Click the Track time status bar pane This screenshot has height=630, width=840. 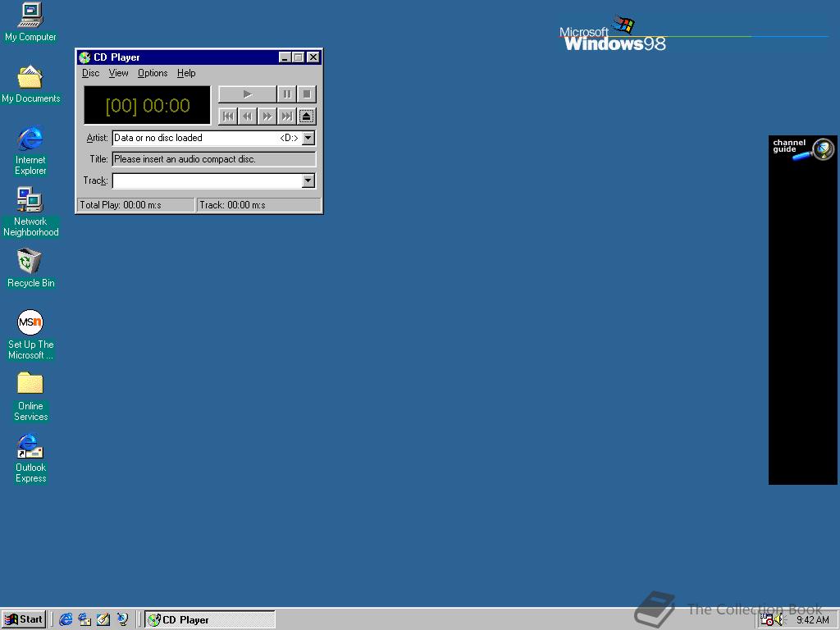pos(259,204)
